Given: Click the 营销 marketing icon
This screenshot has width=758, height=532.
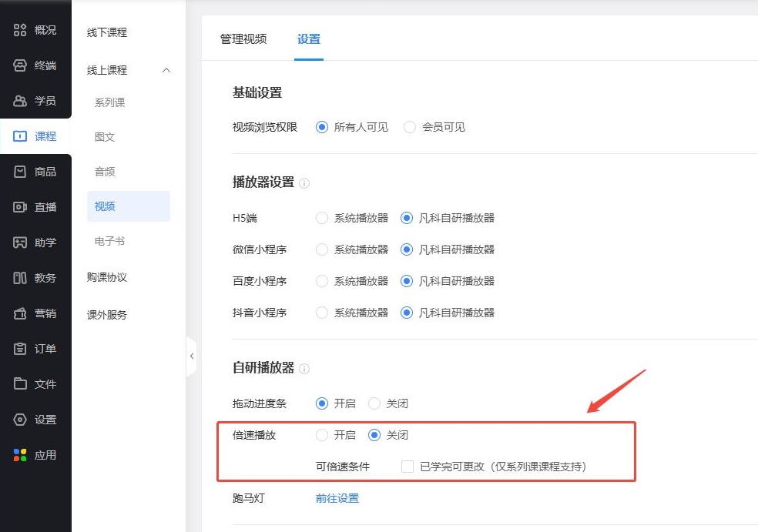Looking at the screenshot, I should (20, 313).
